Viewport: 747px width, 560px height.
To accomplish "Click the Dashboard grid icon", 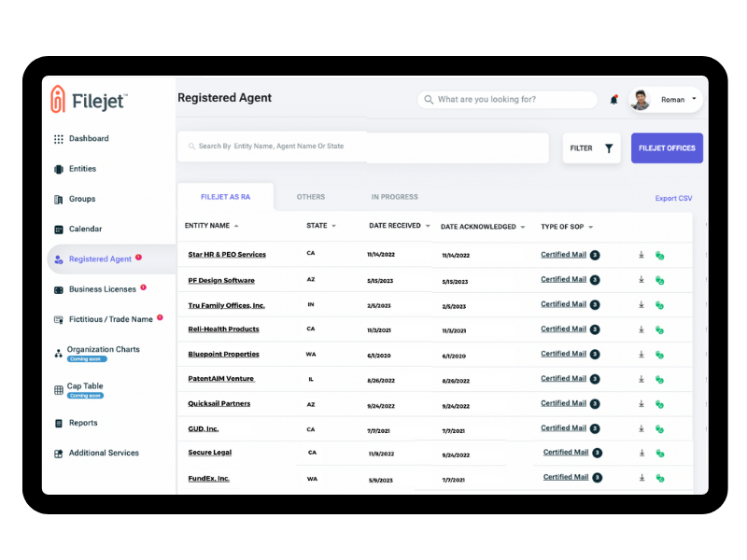I will point(59,138).
